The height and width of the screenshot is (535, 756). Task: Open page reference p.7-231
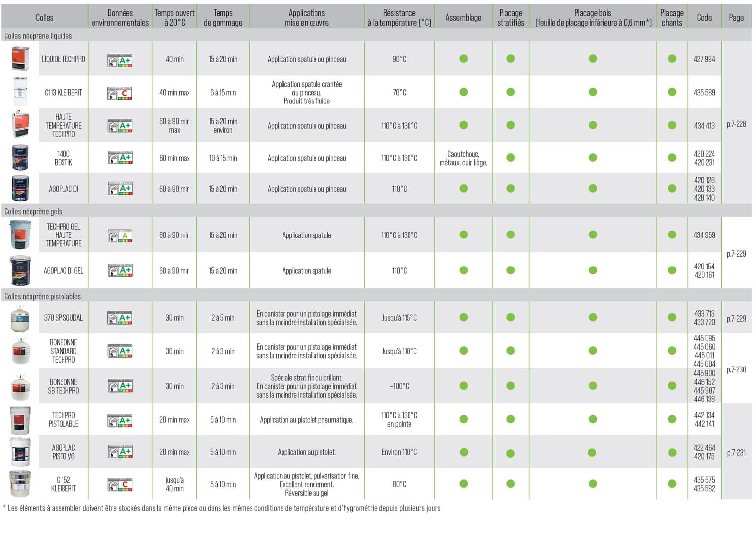tap(736, 452)
